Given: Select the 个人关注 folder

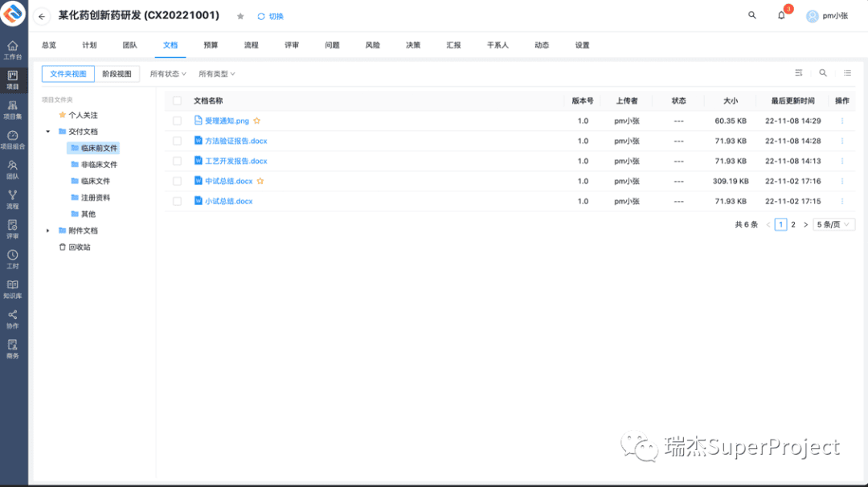Looking at the screenshot, I should [x=78, y=115].
